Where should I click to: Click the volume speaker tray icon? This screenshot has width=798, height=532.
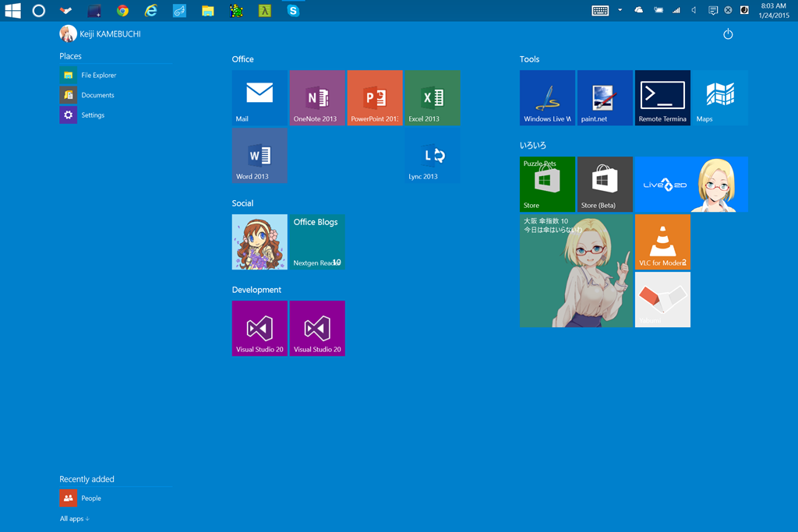tap(694, 10)
